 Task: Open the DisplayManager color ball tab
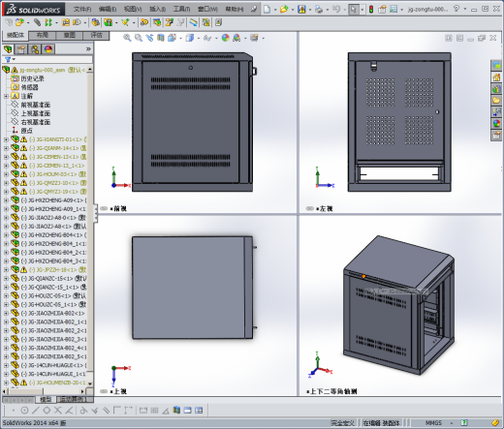coord(48,49)
